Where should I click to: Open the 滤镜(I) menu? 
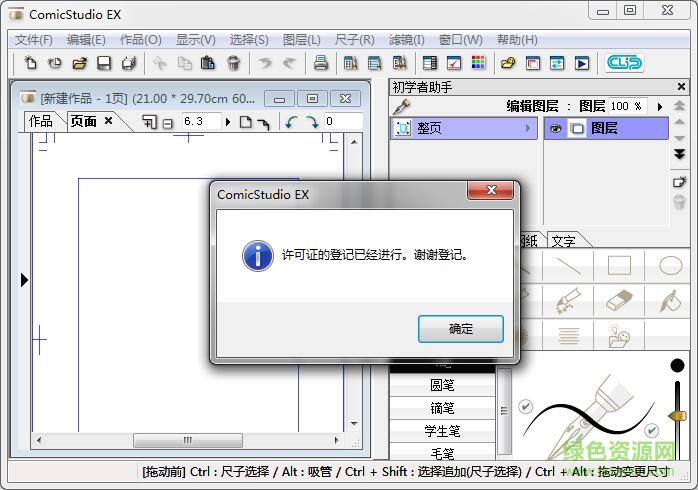tap(407, 40)
